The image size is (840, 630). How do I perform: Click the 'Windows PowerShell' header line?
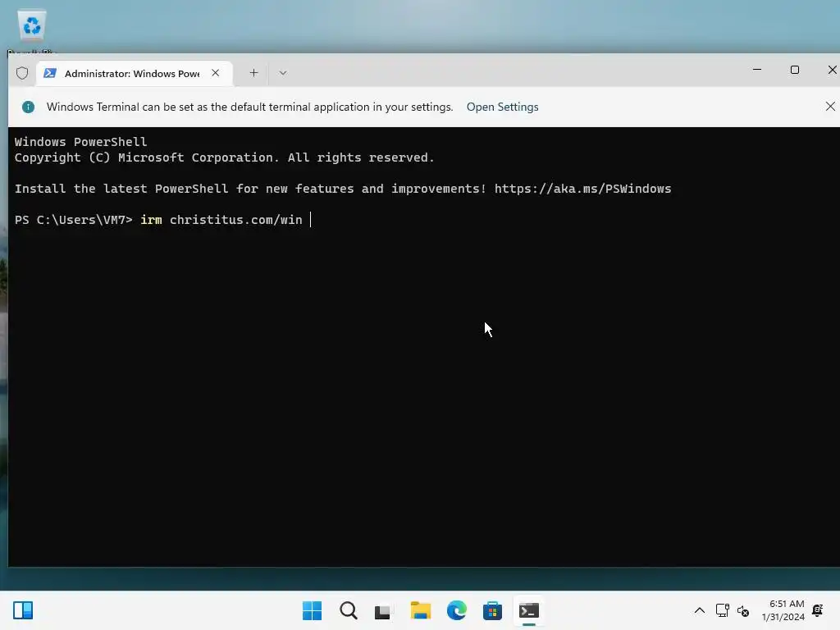[80, 142]
